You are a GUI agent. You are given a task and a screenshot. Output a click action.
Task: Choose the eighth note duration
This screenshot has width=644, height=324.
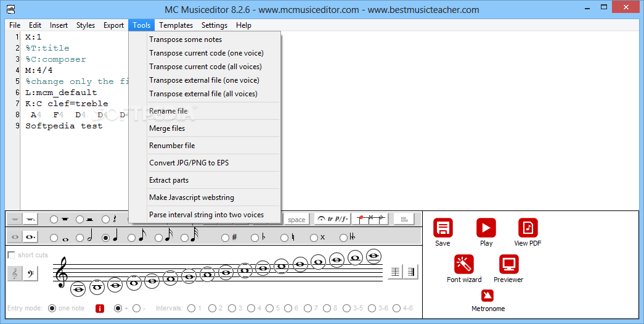pyautogui.click(x=131, y=238)
